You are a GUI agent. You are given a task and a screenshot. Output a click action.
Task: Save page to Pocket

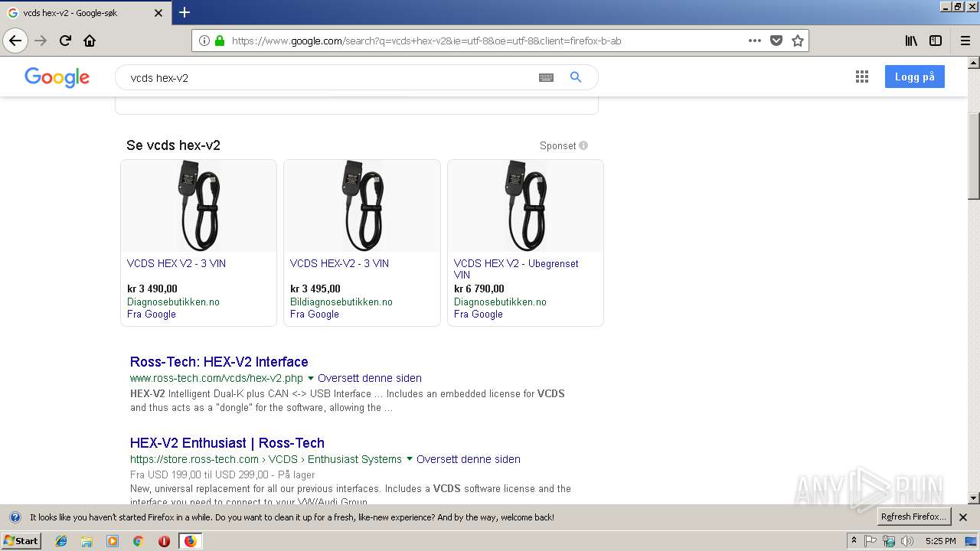tap(776, 41)
